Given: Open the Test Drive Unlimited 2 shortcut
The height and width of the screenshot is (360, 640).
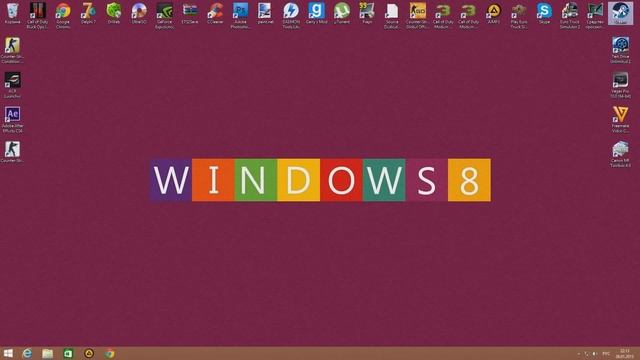Looking at the screenshot, I should pos(620,50).
